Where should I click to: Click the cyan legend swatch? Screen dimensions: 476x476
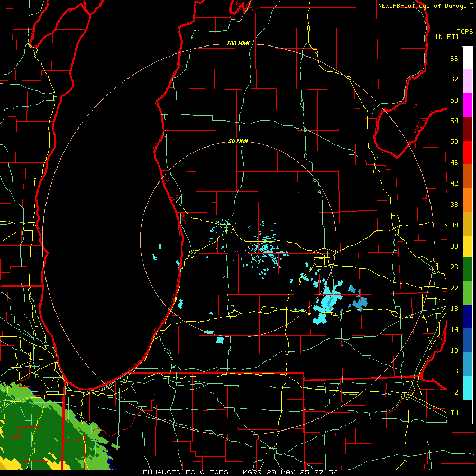pyautogui.click(x=467, y=388)
